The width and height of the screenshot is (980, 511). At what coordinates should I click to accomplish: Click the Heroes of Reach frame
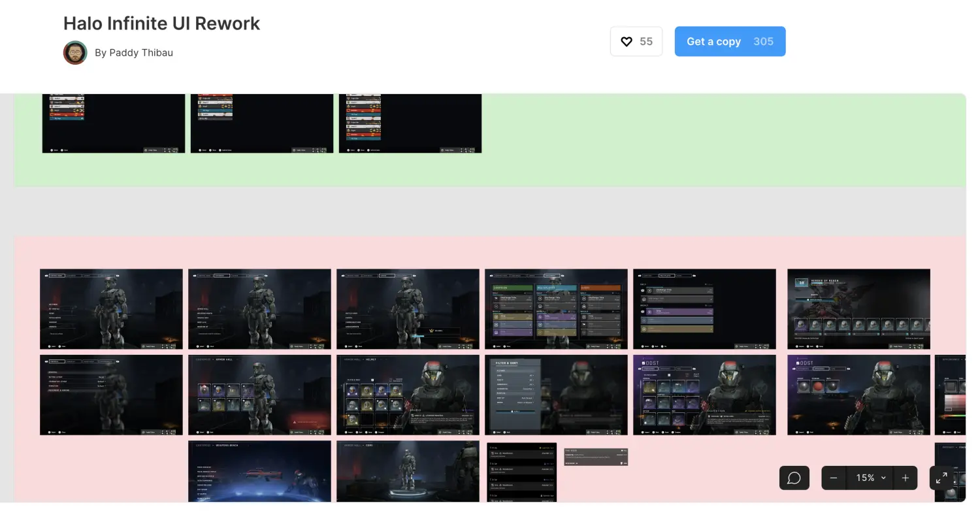tap(858, 309)
